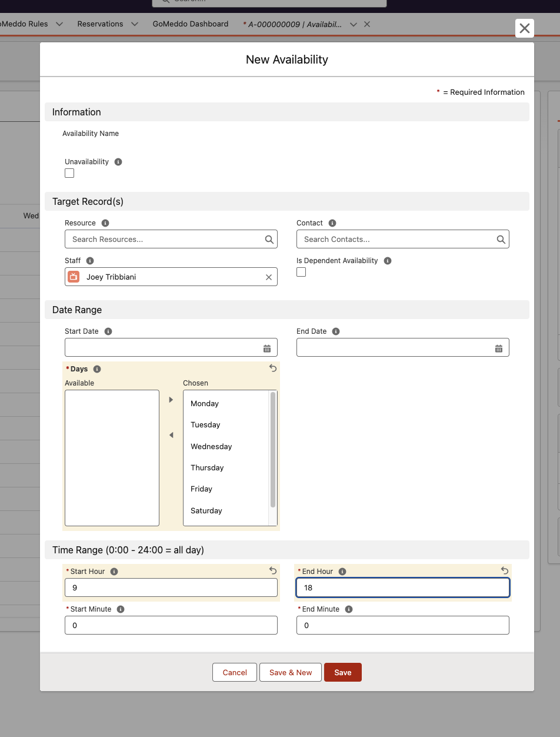
Task: Click the right arrow to move days to Chosen
Action: click(171, 399)
